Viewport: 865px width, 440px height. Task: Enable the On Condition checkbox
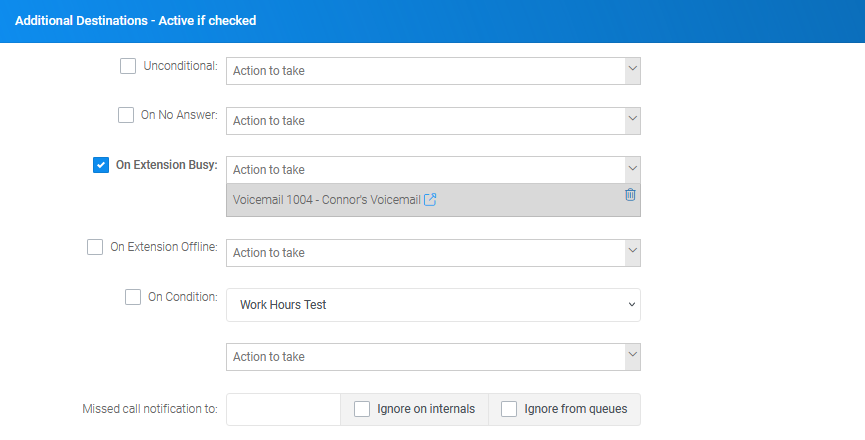[x=133, y=297]
